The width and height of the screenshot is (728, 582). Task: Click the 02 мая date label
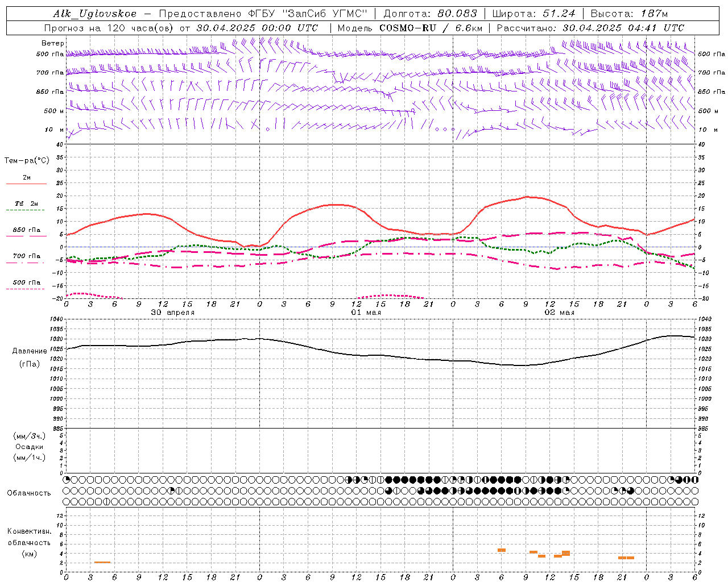tap(560, 313)
